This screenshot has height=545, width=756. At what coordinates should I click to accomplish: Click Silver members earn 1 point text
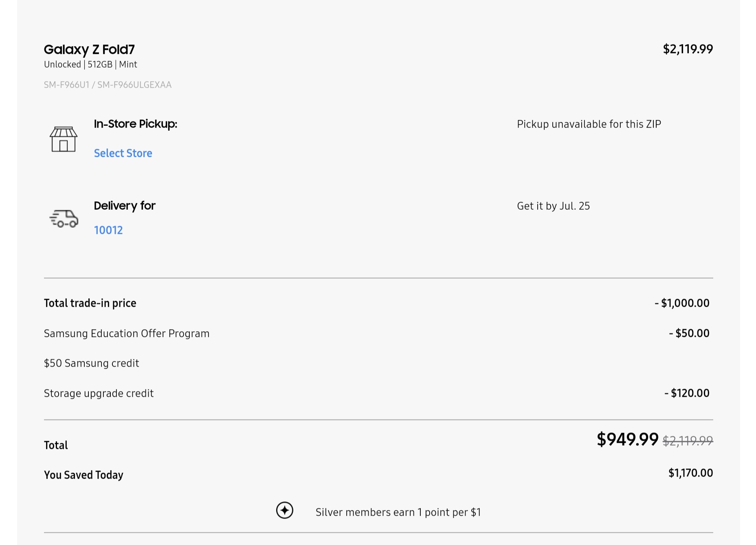(x=398, y=512)
